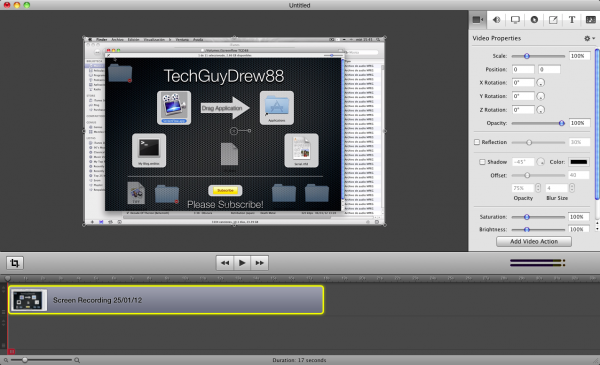Edit the Opacity percentage field
The width and height of the screenshot is (600, 365).
pyautogui.click(x=579, y=123)
